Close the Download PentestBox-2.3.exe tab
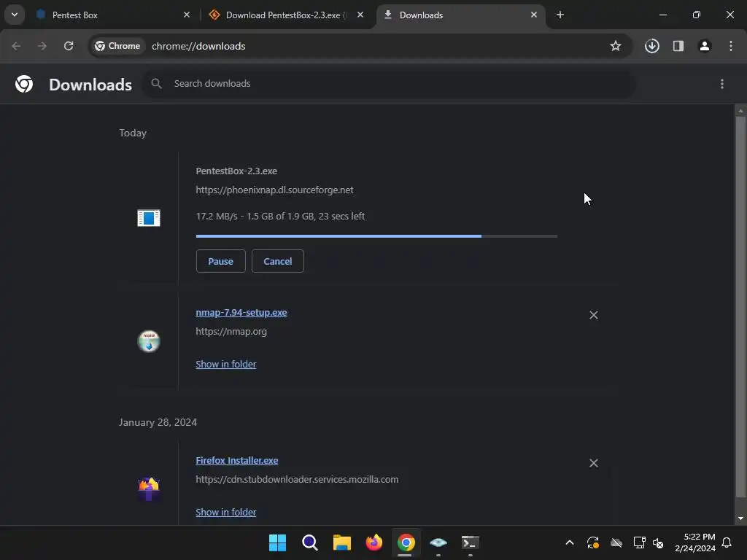 pyautogui.click(x=360, y=15)
